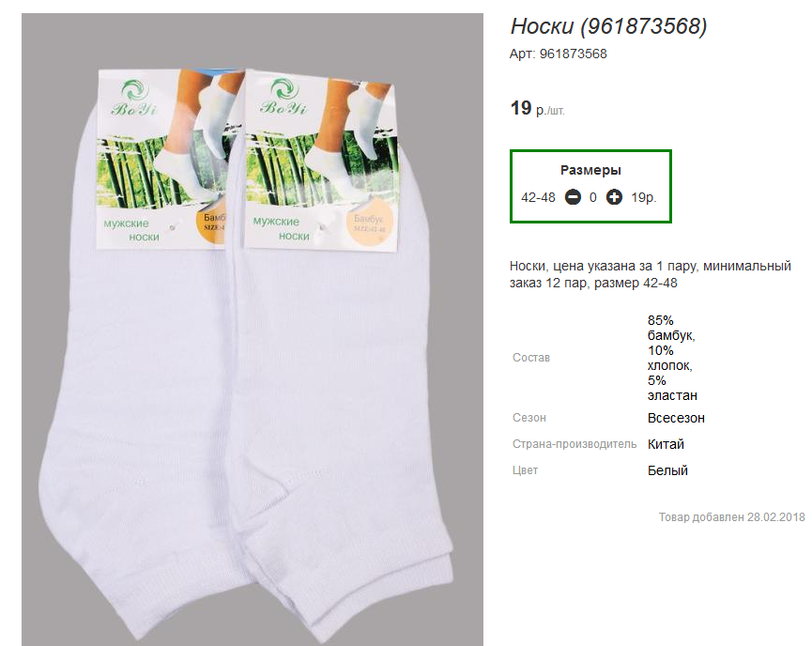Click the Белый color value
Screen dimensions: 812x646
click(x=667, y=470)
